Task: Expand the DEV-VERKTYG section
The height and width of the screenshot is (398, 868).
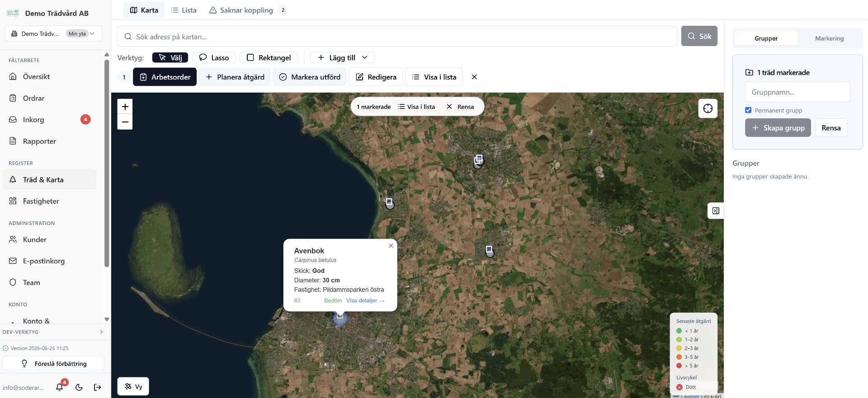Action: (53, 332)
